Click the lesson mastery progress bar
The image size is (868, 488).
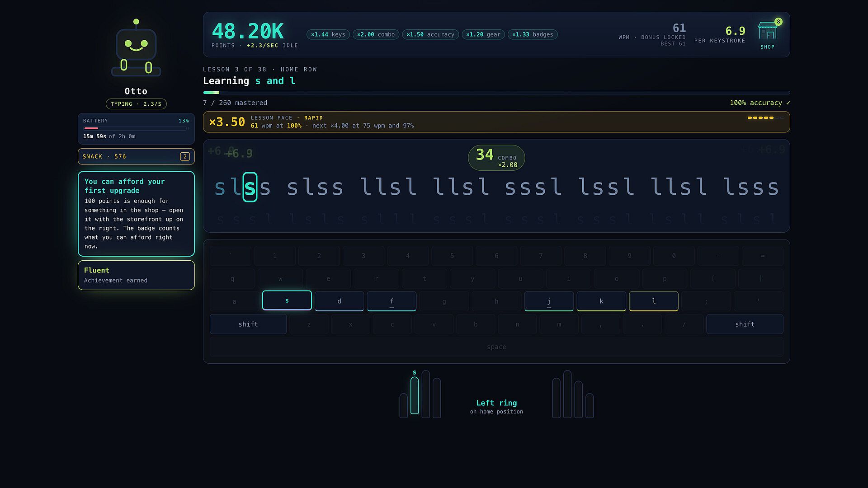[x=496, y=93]
